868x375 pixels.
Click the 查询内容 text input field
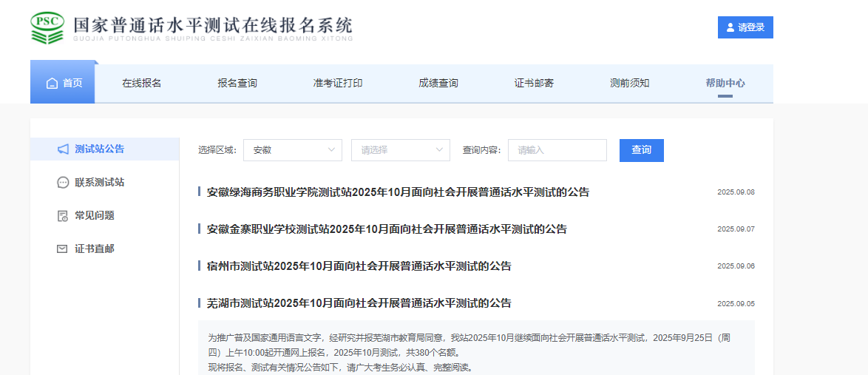pyautogui.click(x=557, y=150)
